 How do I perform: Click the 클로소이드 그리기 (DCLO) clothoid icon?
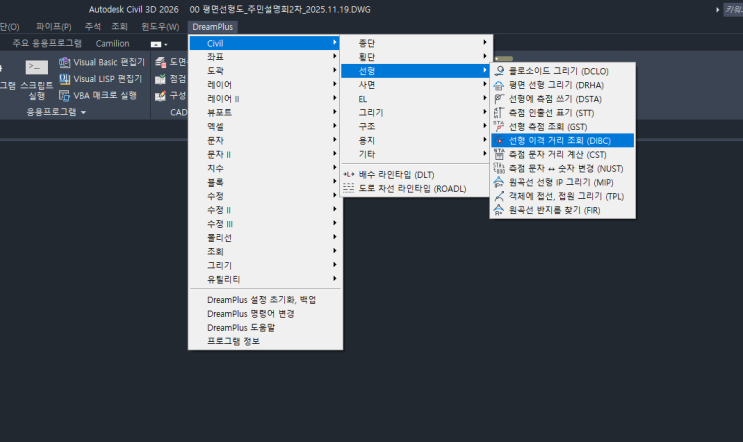499,71
